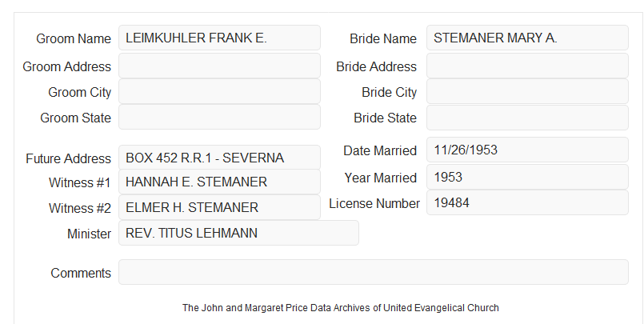The height and width of the screenshot is (324, 644).
Task: Click the Witness #2 field
Action: (219, 207)
